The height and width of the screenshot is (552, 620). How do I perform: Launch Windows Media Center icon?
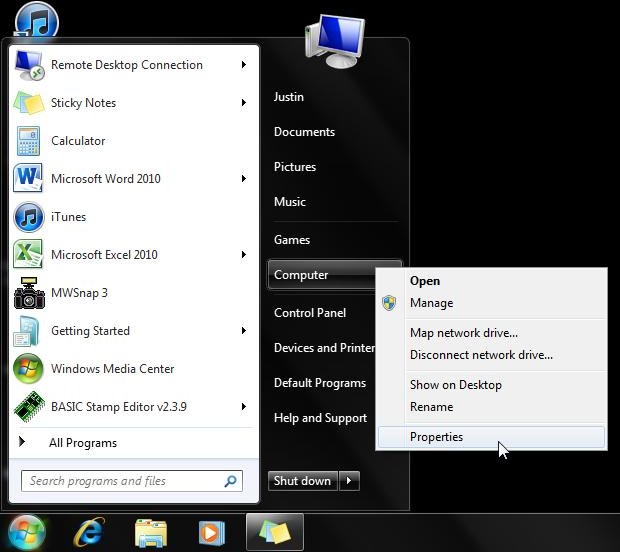coord(28,369)
